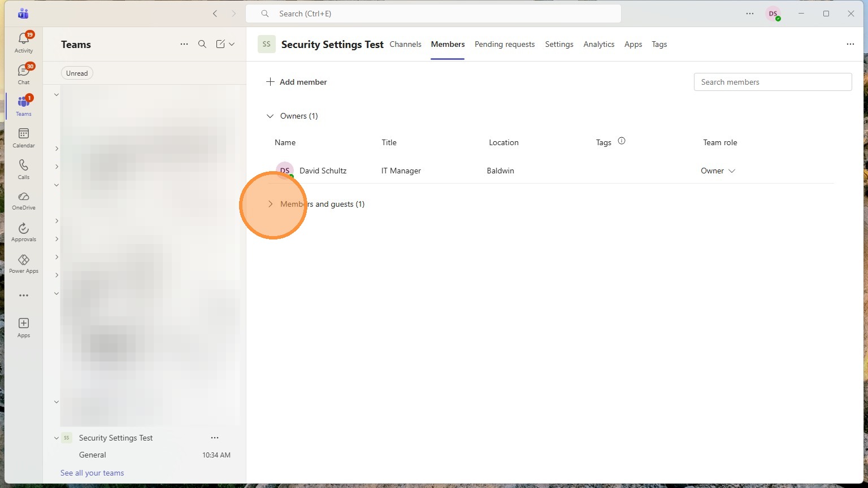Click the Title column header
The width and height of the screenshot is (868, 488).
[389, 142]
